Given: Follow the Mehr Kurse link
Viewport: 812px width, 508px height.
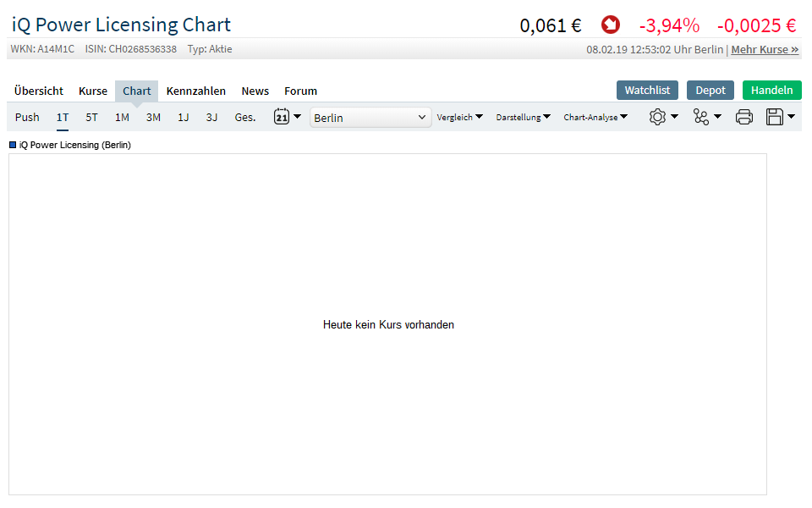Looking at the screenshot, I should click(x=765, y=49).
